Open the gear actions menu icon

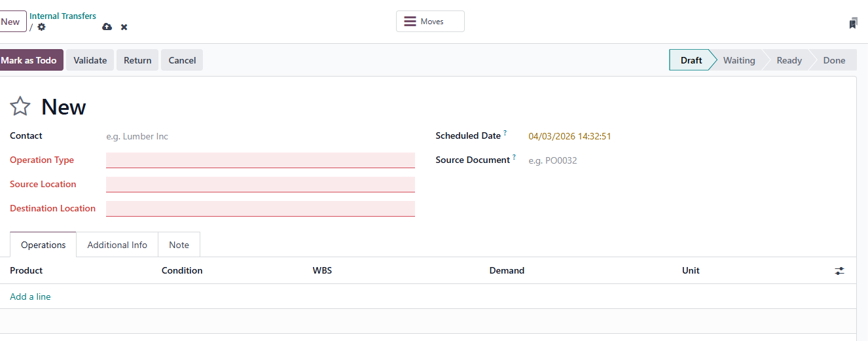[x=42, y=27]
